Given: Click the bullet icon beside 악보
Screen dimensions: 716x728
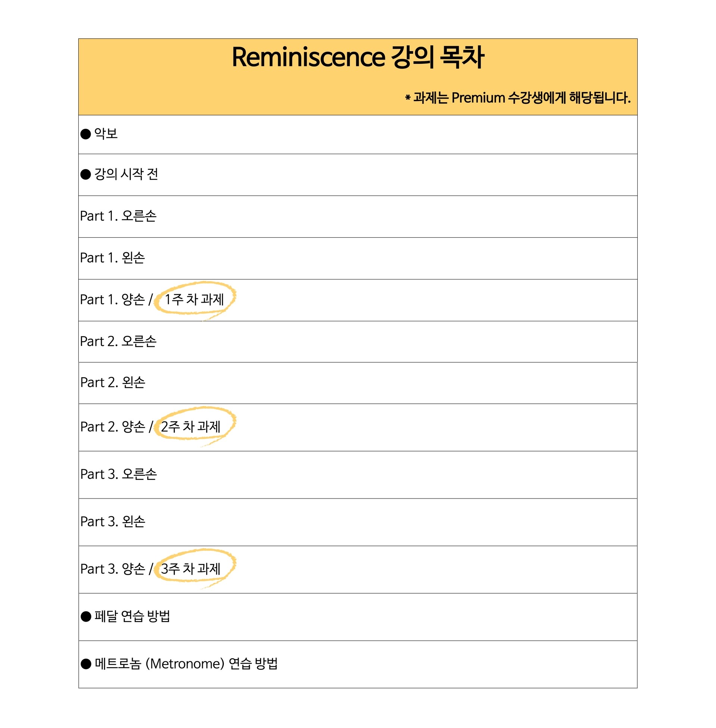Looking at the screenshot, I should click(86, 134).
